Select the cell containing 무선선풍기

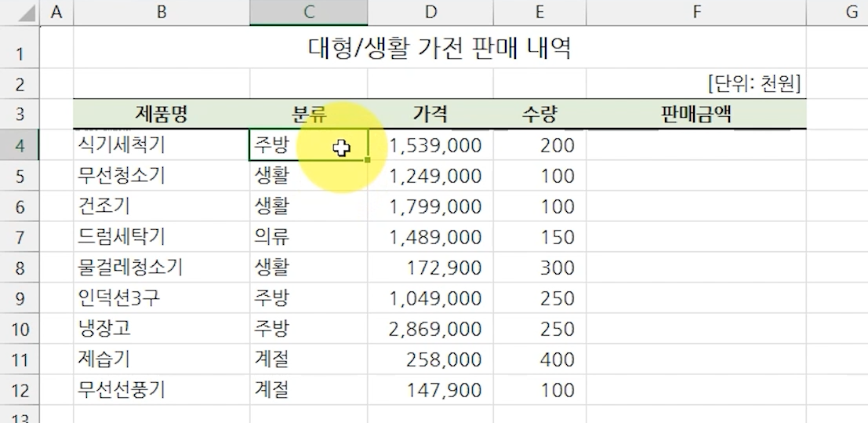point(161,390)
